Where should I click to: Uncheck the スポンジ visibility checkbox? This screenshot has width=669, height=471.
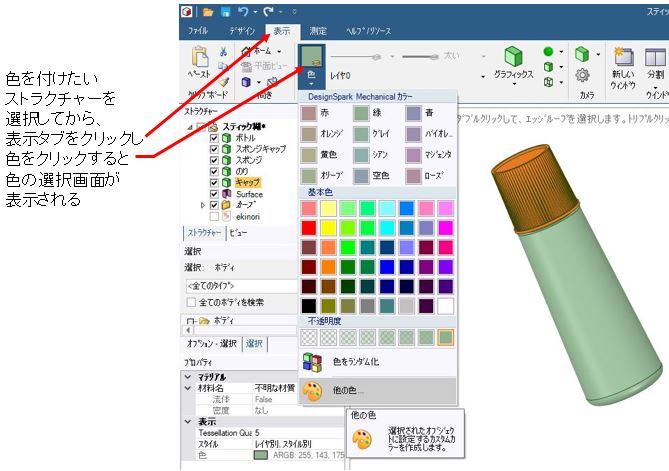(214, 160)
